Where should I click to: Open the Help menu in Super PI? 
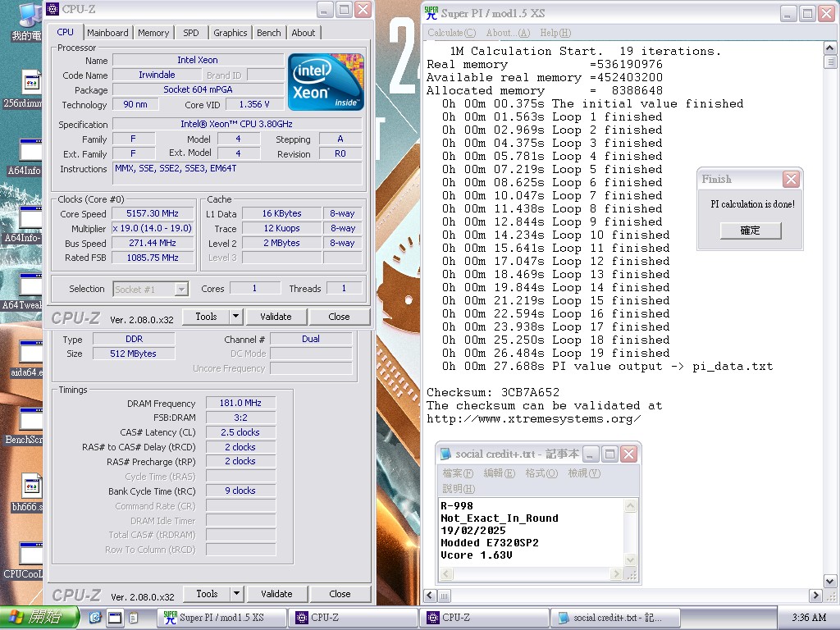pos(555,33)
